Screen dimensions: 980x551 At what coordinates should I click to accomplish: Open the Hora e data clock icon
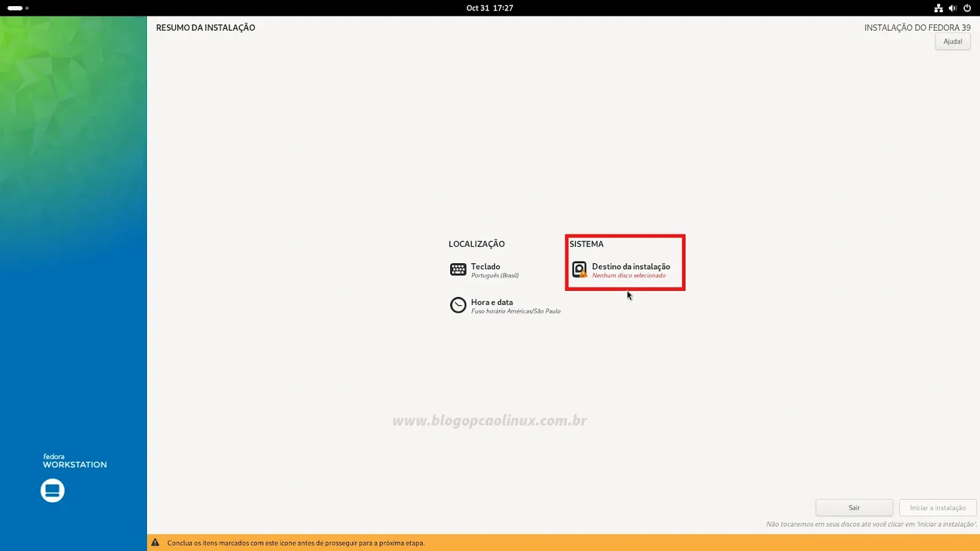tap(458, 305)
